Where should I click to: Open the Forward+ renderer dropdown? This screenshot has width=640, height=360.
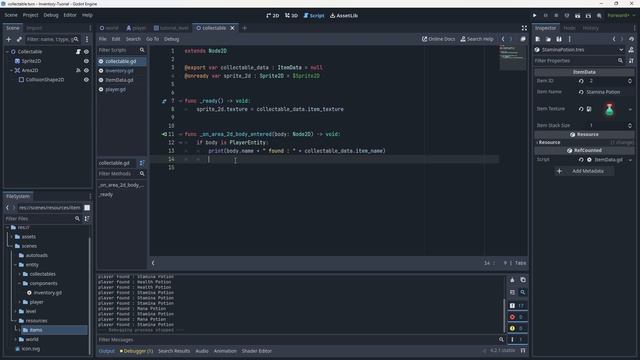click(x=621, y=16)
